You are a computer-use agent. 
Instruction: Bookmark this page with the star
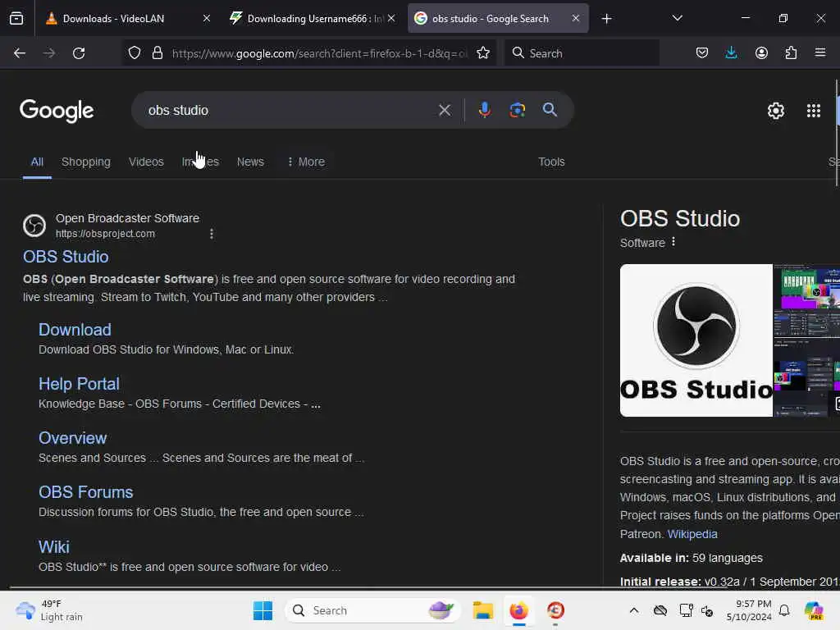point(482,53)
